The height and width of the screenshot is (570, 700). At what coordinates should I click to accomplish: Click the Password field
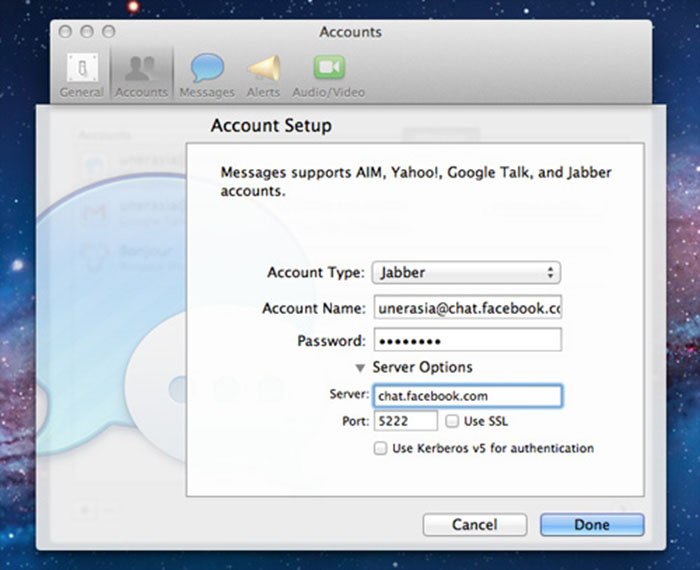point(467,340)
